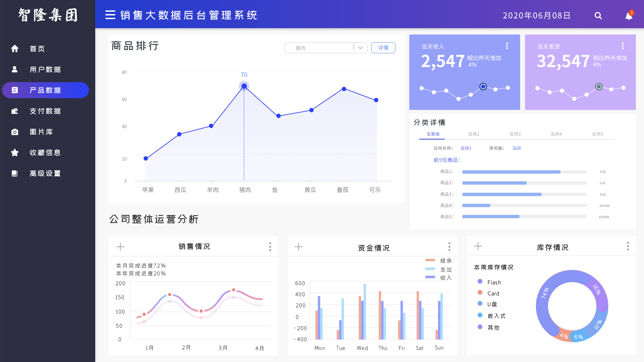Click the 支付数据 wallet icon
Viewport: 644px width, 362px height.
coord(15,111)
